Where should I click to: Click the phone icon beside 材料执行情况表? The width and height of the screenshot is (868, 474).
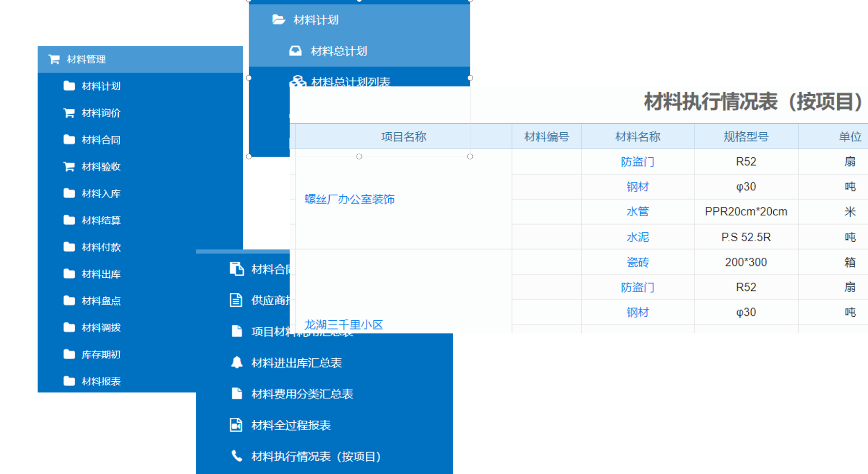point(237,456)
